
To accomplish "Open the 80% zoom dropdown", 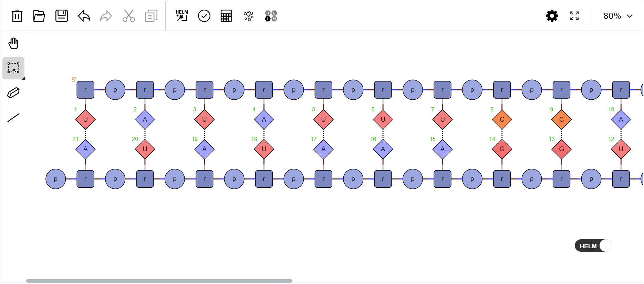I will pyautogui.click(x=618, y=16).
